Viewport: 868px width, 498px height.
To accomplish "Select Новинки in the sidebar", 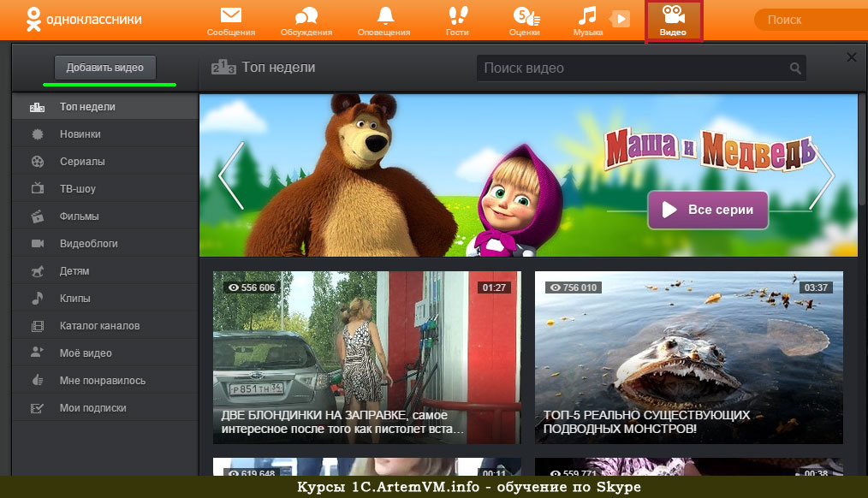I will point(105,133).
